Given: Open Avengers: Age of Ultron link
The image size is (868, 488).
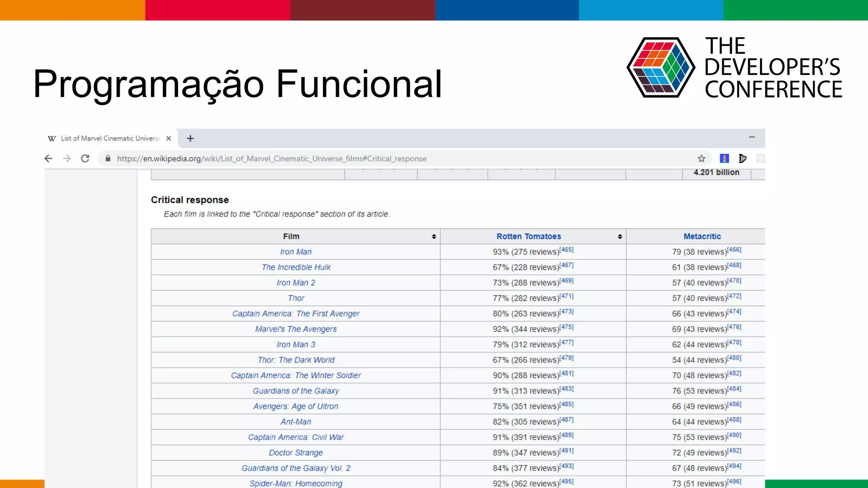Looking at the screenshot, I should (296, 407).
